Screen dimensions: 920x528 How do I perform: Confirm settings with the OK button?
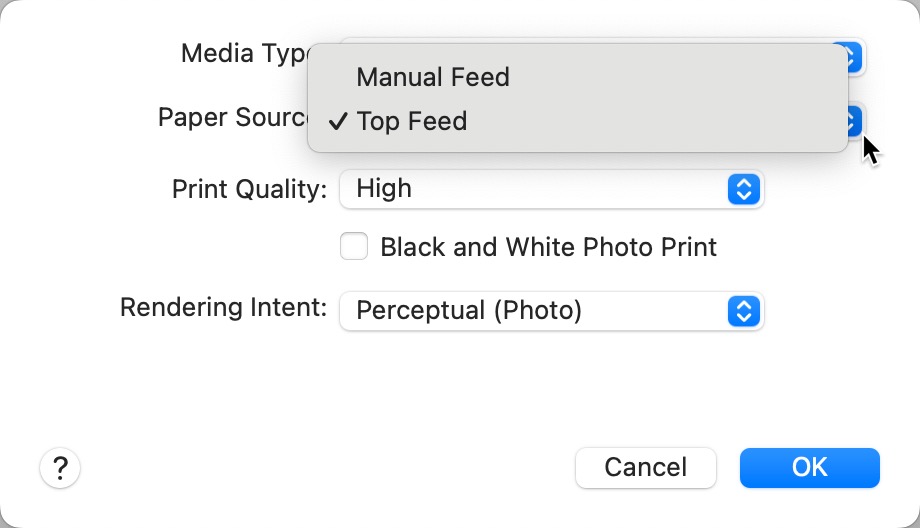pyautogui.click(x=809, y=467)
